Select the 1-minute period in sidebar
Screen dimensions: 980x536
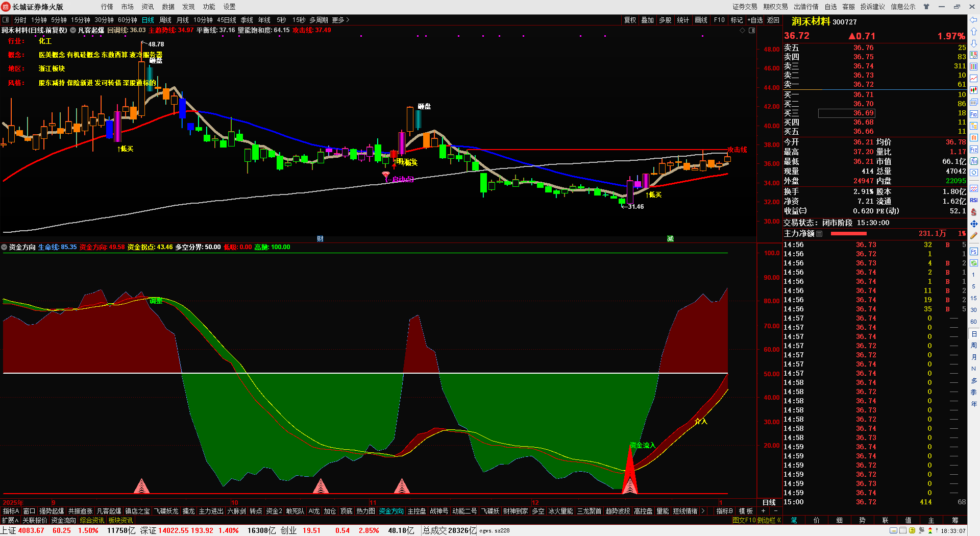(974, 275)
